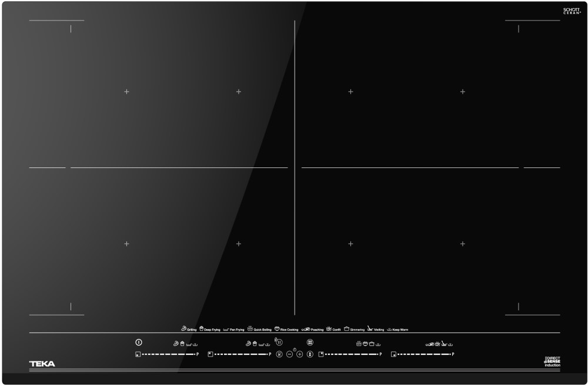The image size is (588, 386).
Task: Decrease the timer with the minus key
Action: point(289,354)
